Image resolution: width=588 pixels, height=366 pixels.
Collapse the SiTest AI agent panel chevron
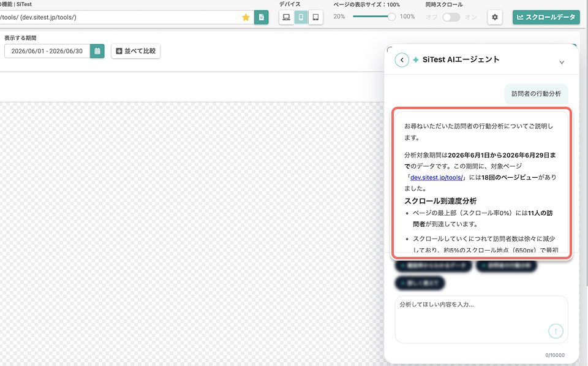click(x=562, y=63)
